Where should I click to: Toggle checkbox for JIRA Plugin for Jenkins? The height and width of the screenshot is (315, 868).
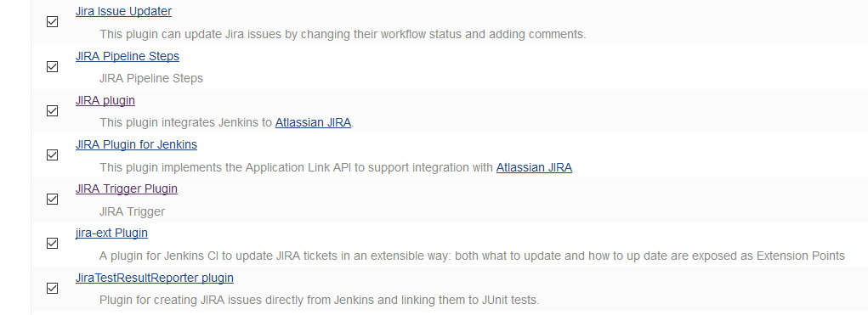click(x=52, y=155)
